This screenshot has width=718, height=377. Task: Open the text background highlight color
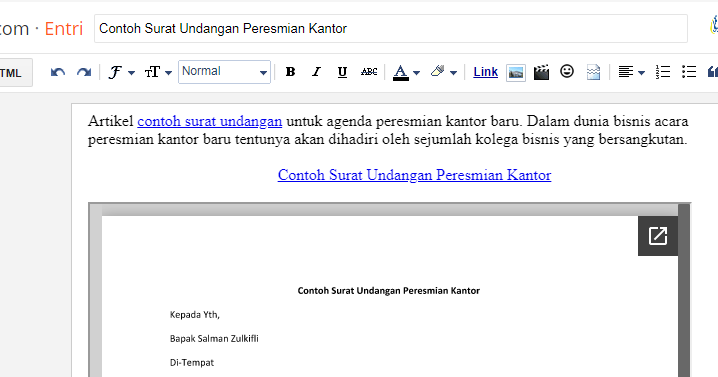coord(443,72)
